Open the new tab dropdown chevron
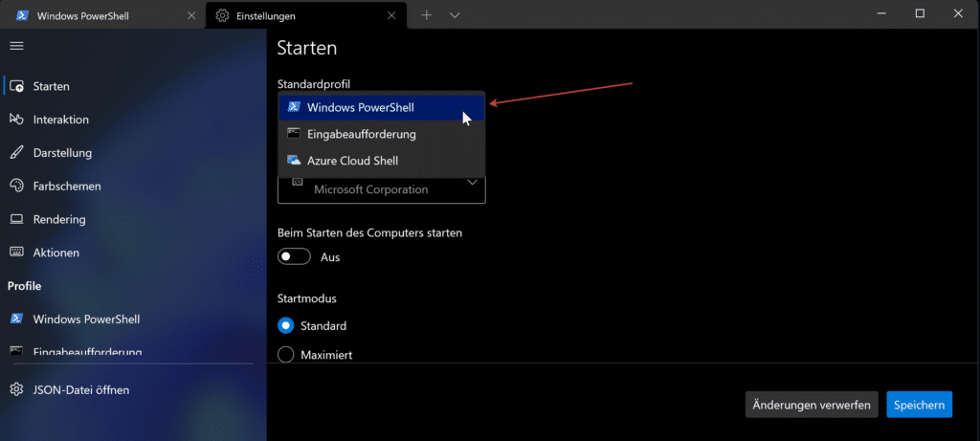 pyautogui.click(x=455, y=15)
